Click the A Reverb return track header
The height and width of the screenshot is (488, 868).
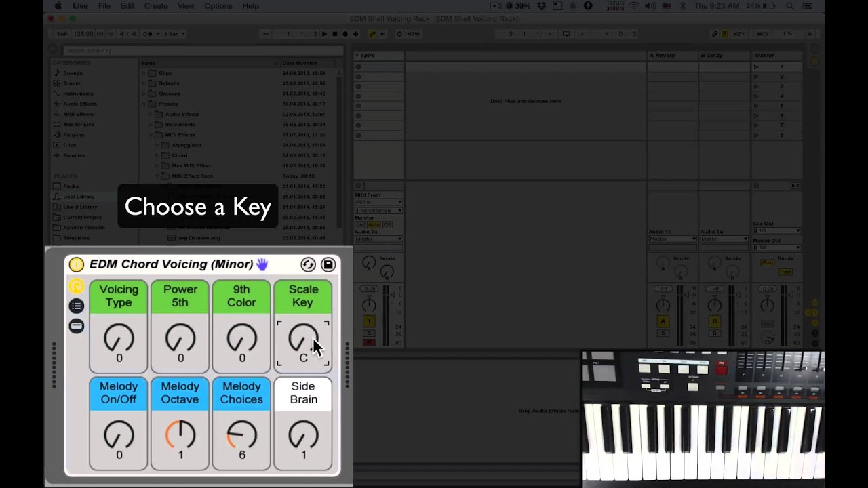(673, 56)
